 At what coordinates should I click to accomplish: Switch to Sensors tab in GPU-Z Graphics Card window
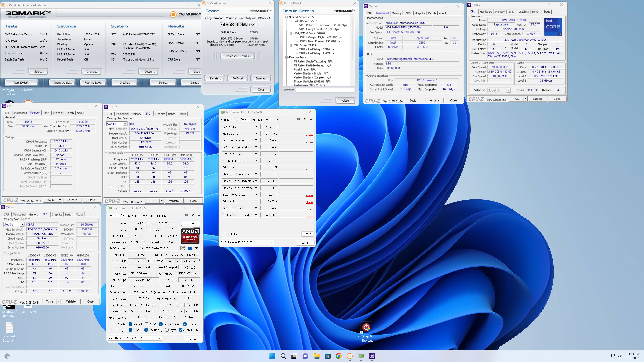pyautogui.click(x=133, y=216)
